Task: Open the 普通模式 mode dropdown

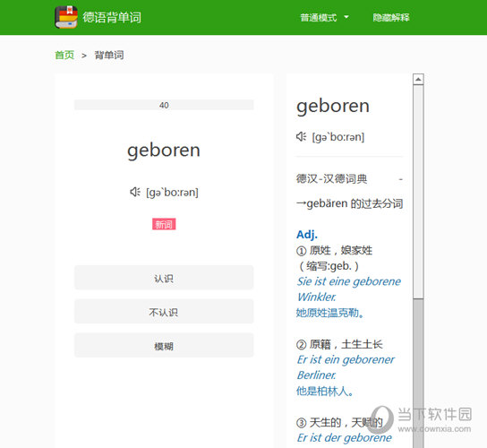Action: (x=325, y=17)
